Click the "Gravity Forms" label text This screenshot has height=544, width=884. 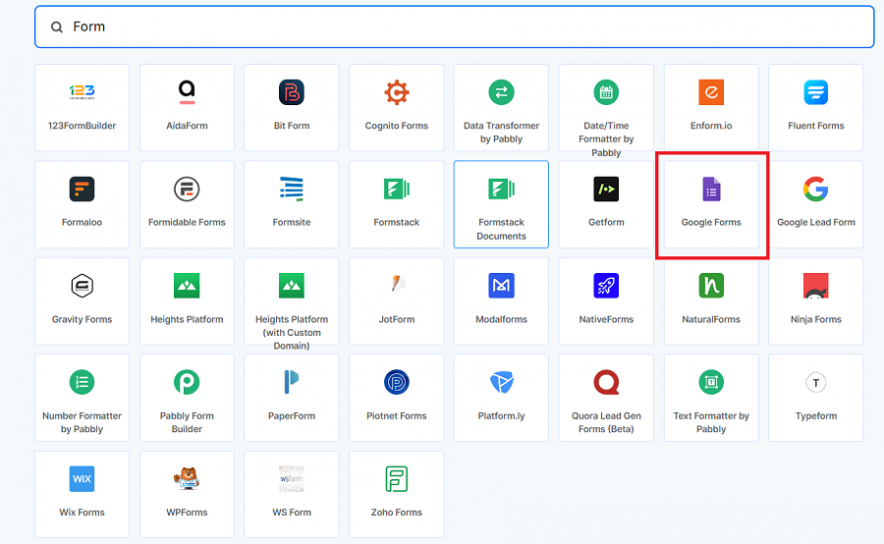pos(82,320)
